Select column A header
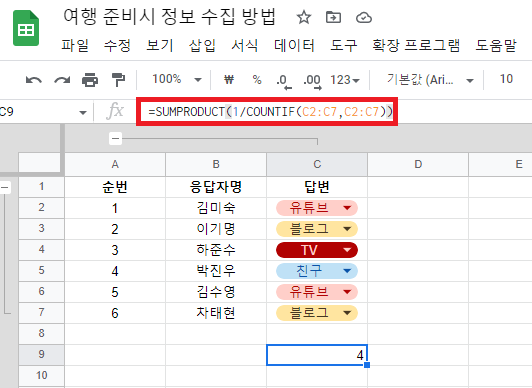 [x=115, y=164]
